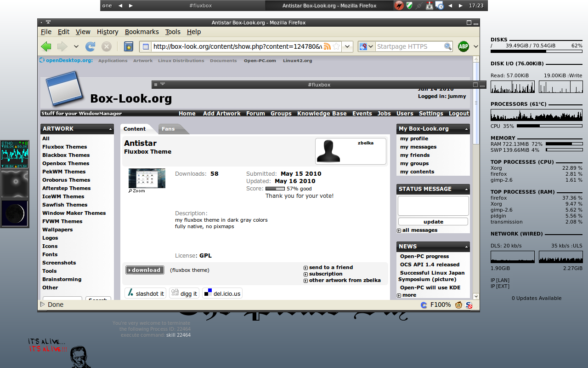Click the Adblock Plus ABP icon
Image resolution: width=588 pixels, height=368 pixels.
(464, 46)
